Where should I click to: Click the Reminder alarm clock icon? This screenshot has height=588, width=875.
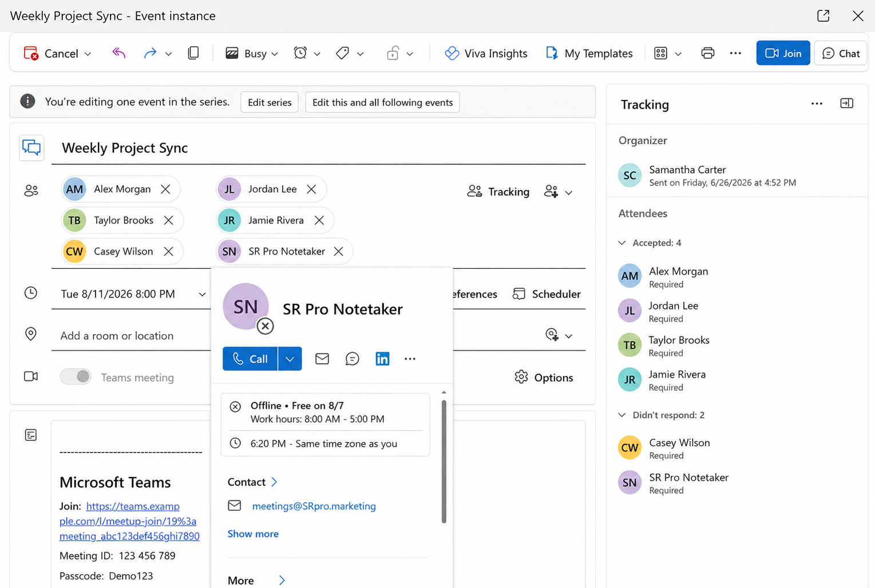300,53
